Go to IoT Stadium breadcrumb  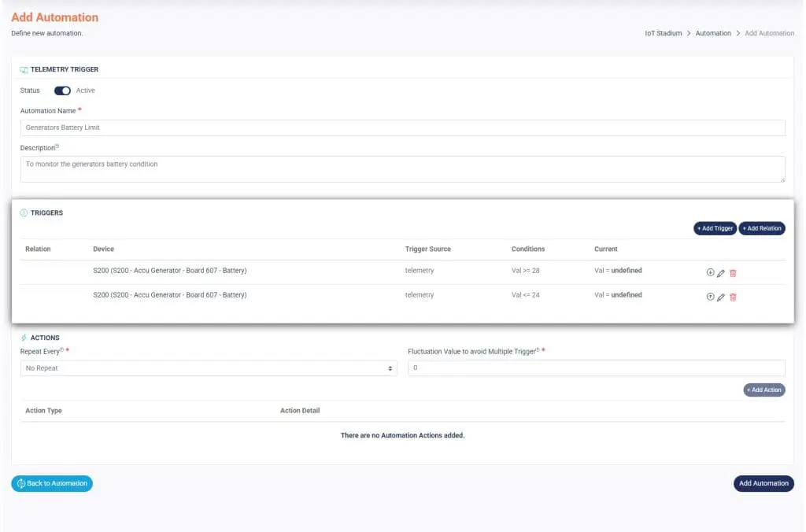(x=663, y=34)
